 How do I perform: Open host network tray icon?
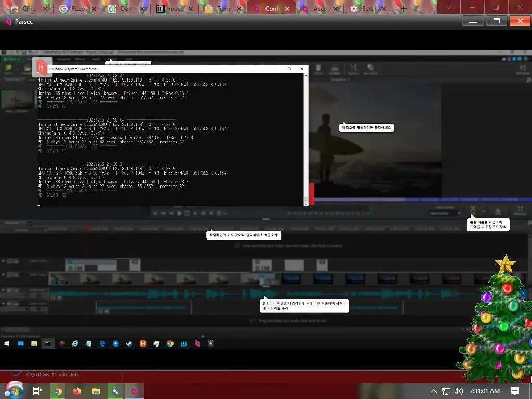tap(446, 391)
